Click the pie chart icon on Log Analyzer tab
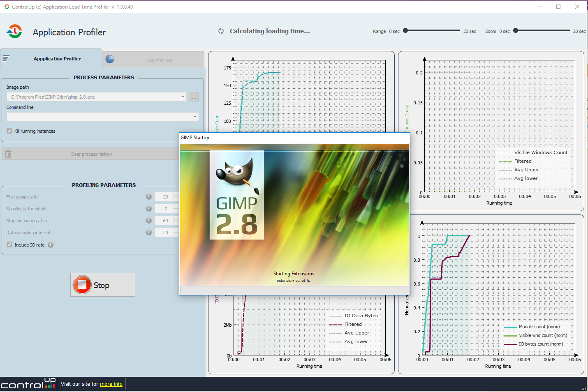 [x=110, y=59]
